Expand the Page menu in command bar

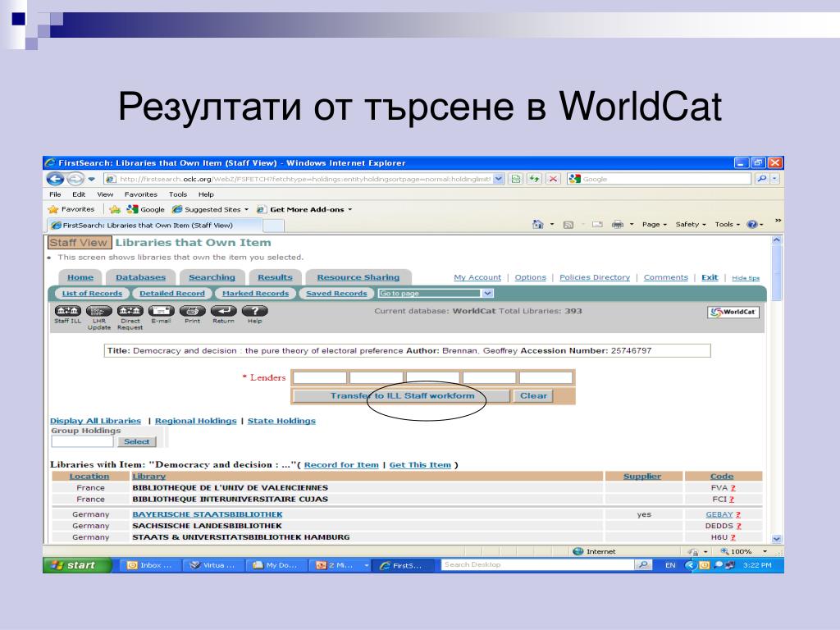coord(654,225)
